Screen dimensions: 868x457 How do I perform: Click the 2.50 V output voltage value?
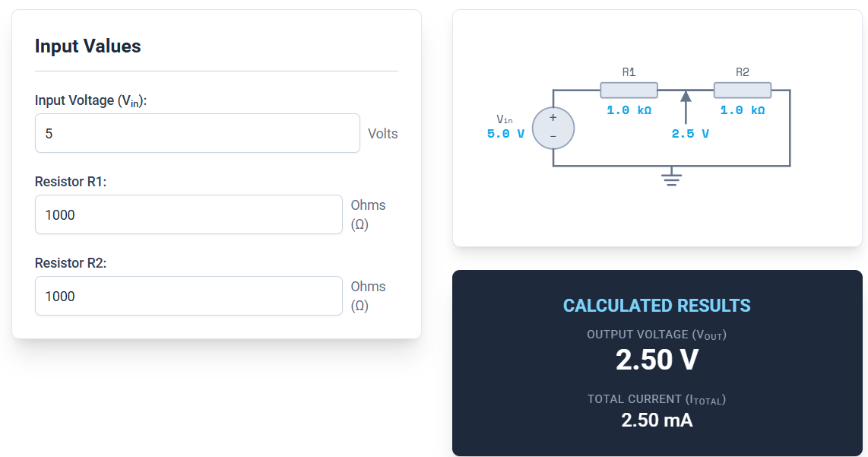[x=656, y=359]
